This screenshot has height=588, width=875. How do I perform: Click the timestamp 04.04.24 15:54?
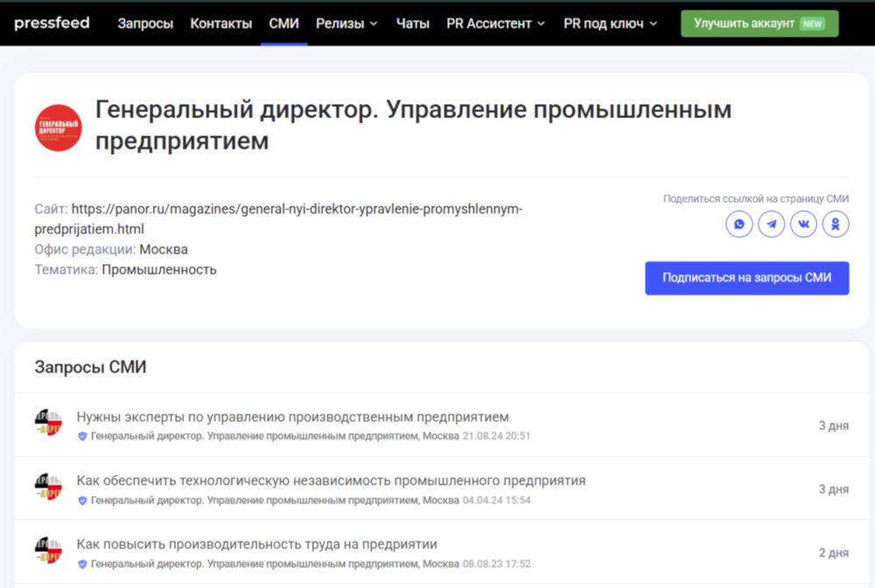[x=497, y=500]
